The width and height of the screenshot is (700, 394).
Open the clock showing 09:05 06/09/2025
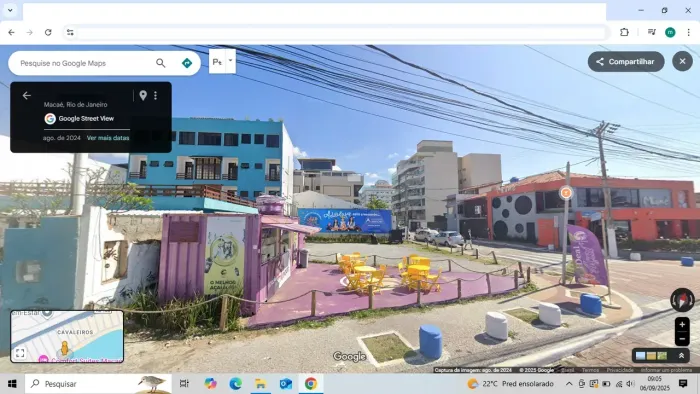pyautogui.click(x=654, y=384)
